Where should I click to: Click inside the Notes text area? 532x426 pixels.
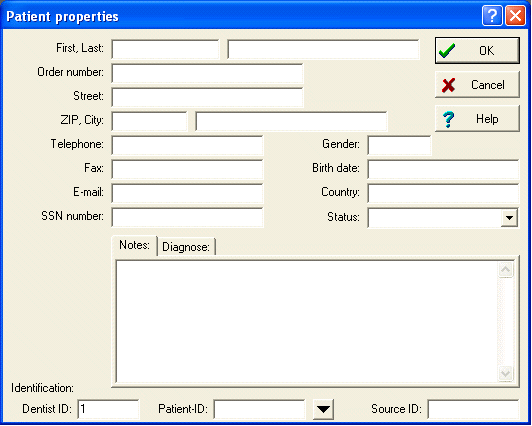tap(307, 322)
